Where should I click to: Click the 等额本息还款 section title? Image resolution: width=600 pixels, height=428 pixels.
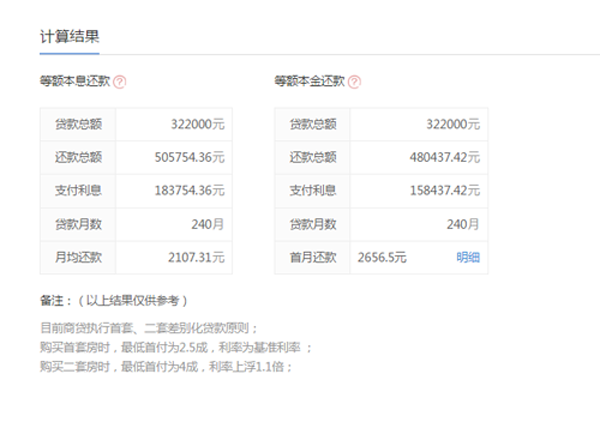[x=75, y=83]
